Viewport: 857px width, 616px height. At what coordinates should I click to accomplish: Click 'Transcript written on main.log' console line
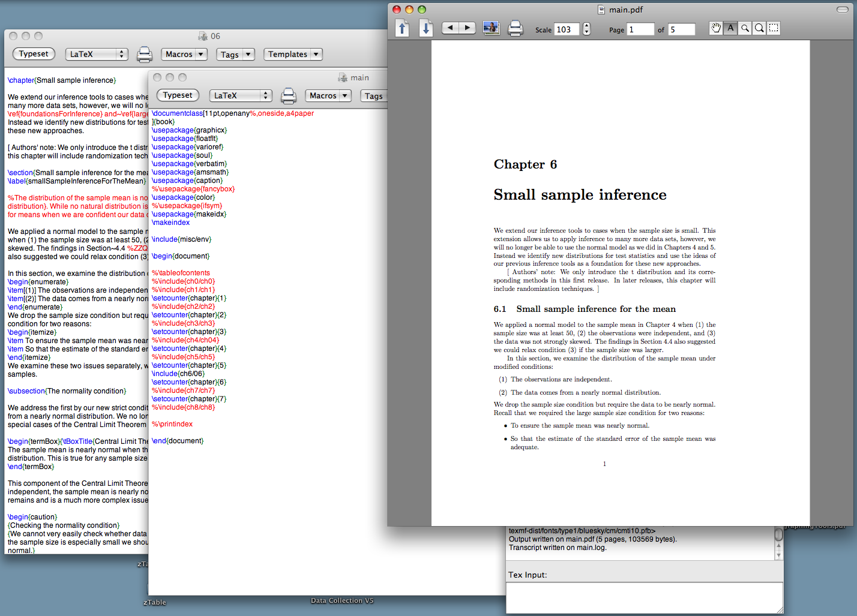(558, 548)
